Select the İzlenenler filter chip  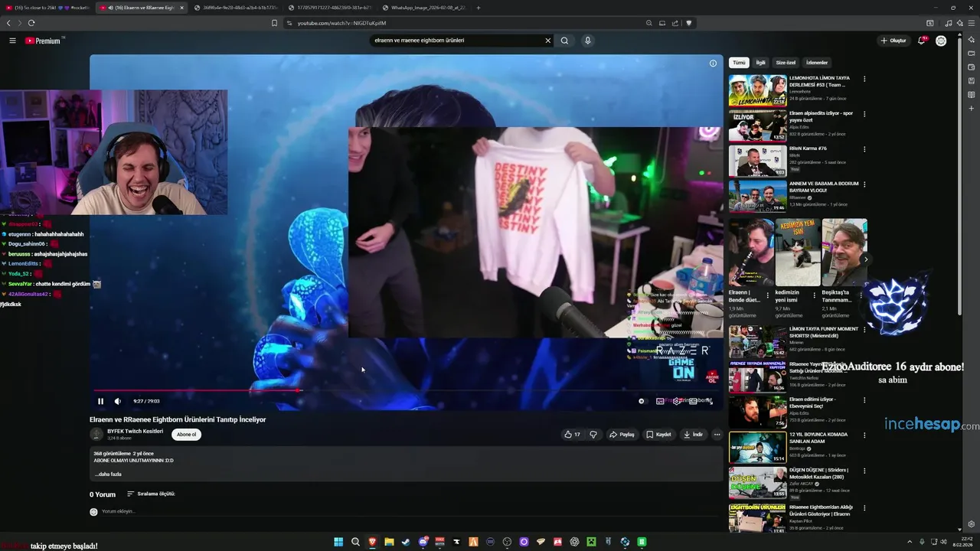817,63
